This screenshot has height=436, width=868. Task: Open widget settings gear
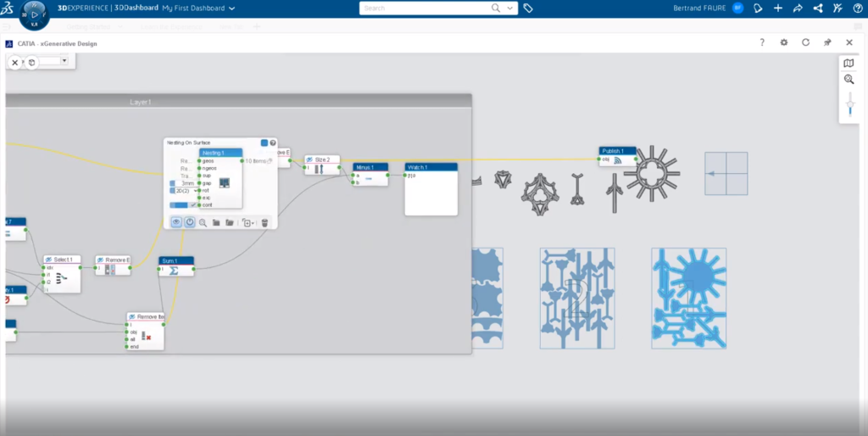784,42
